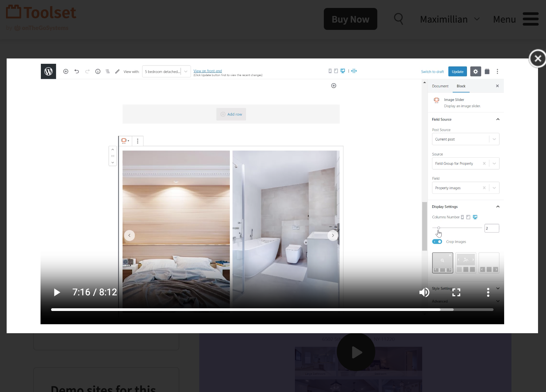Open the Field dropdown arrow
The width and height of the screenshot is (546, 392).
coord(494,188)
